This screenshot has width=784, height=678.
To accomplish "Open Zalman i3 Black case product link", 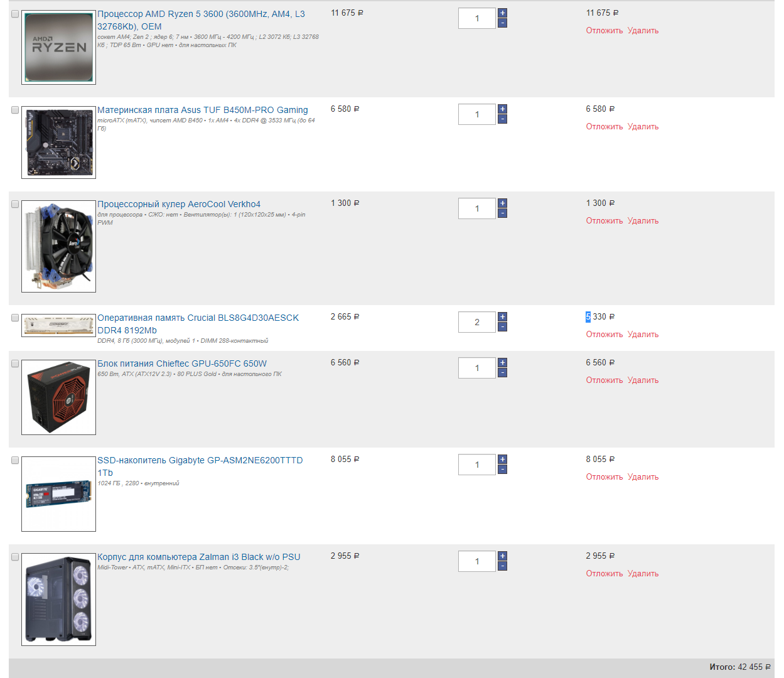I will coord(199,557).
